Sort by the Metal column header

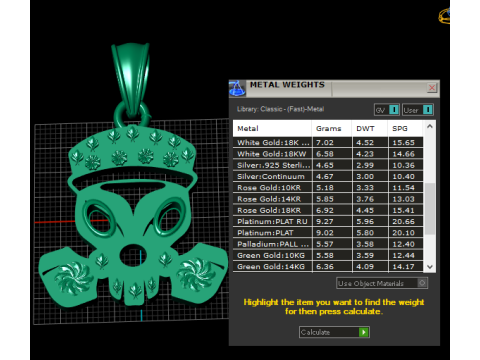click(x=272, y=128)
